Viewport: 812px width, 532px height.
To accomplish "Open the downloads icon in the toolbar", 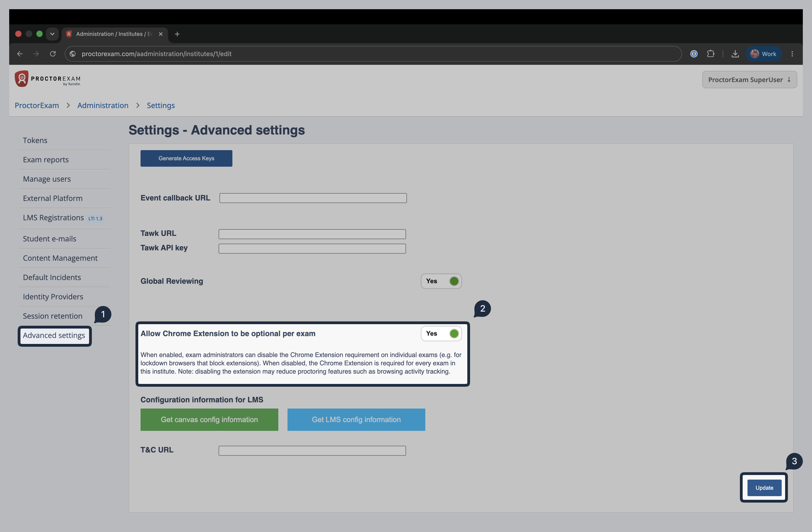I will coord(735,54).
